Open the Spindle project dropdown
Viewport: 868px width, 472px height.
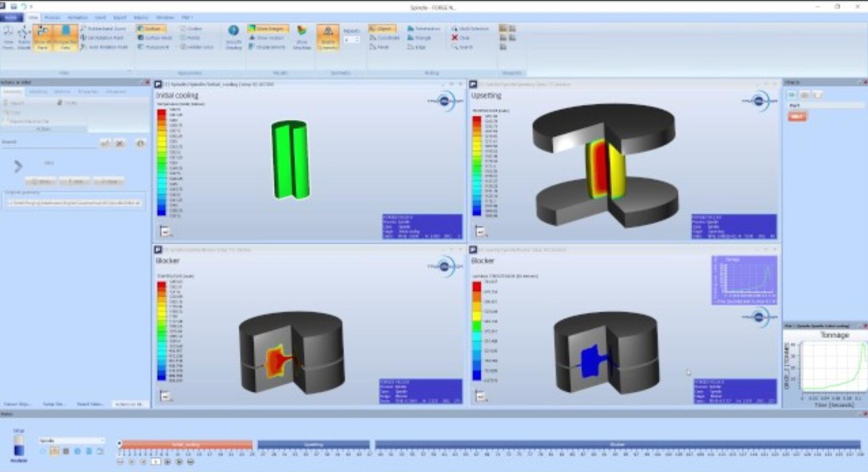click(72, 440)
